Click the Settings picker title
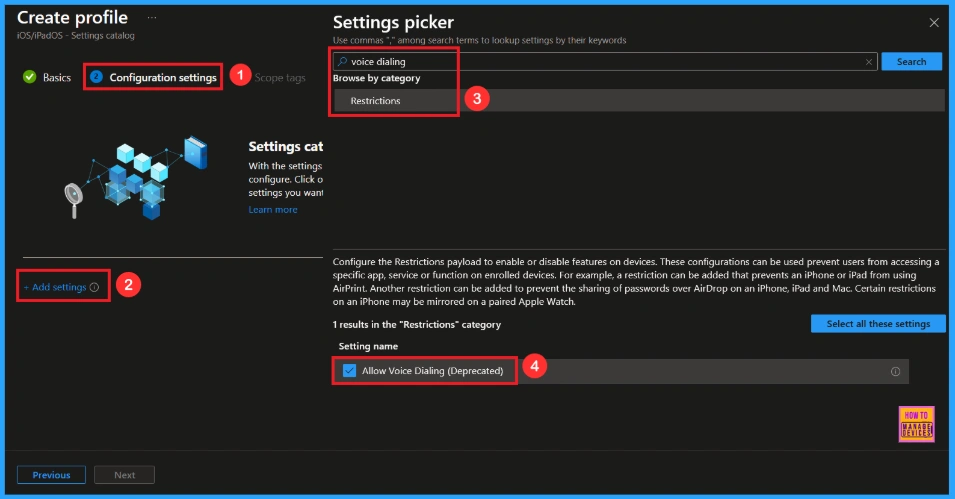The image size is (955, 499). point(393,23)
